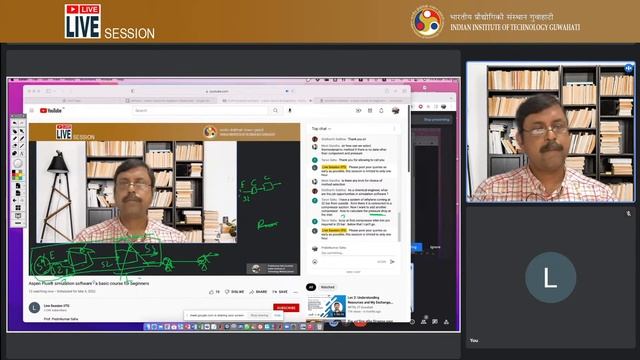
Task: Select the text A tool in the drawing toolbar
Action: coord(21,153)
